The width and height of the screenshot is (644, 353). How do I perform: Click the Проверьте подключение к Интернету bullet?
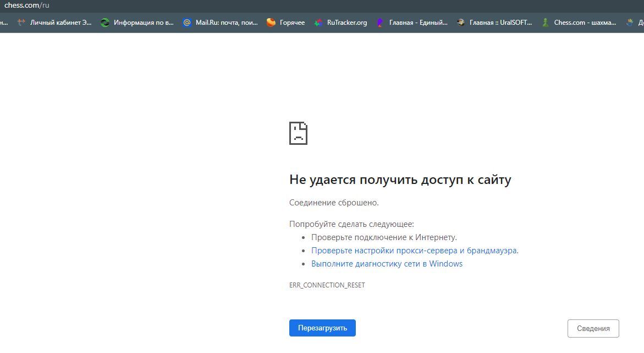(384, 237)
